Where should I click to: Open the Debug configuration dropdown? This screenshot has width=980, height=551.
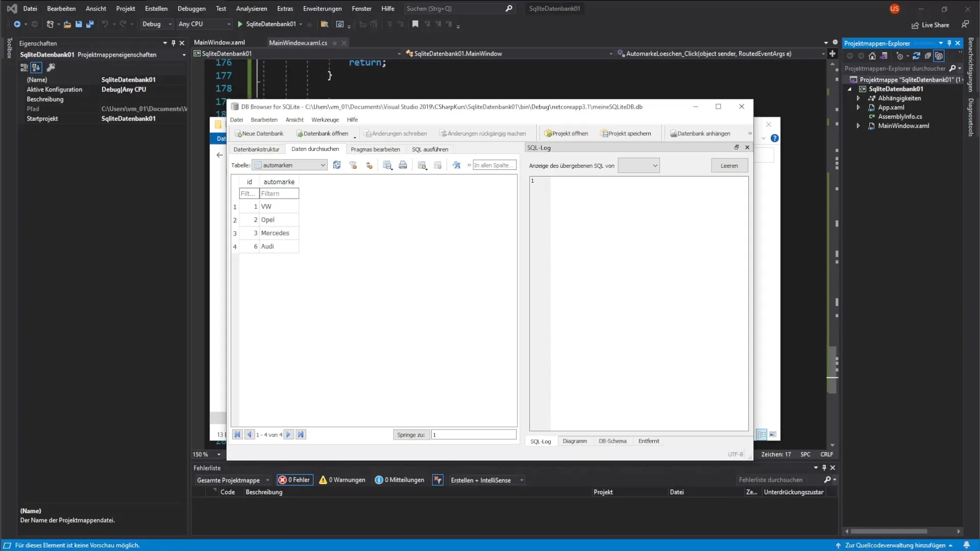[x=157, y=24]
